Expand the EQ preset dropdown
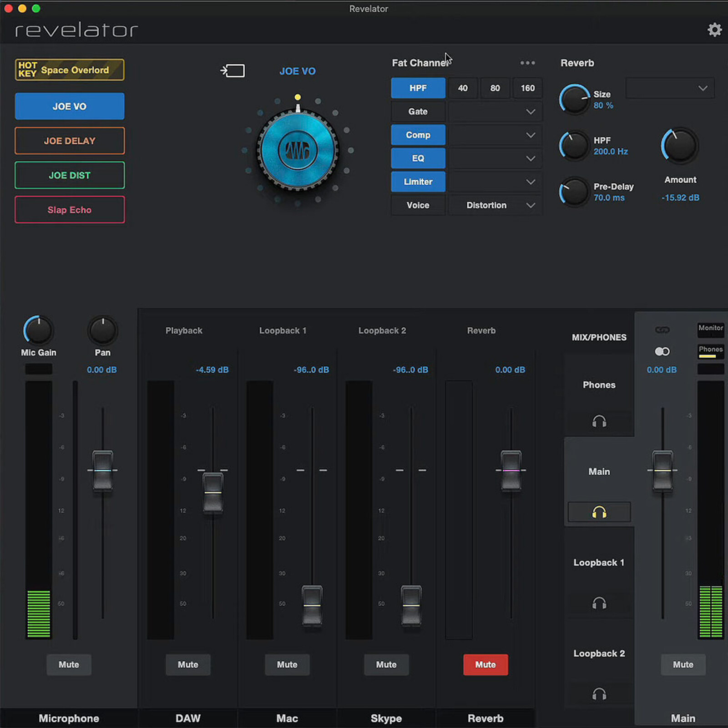 pos(495,158)
